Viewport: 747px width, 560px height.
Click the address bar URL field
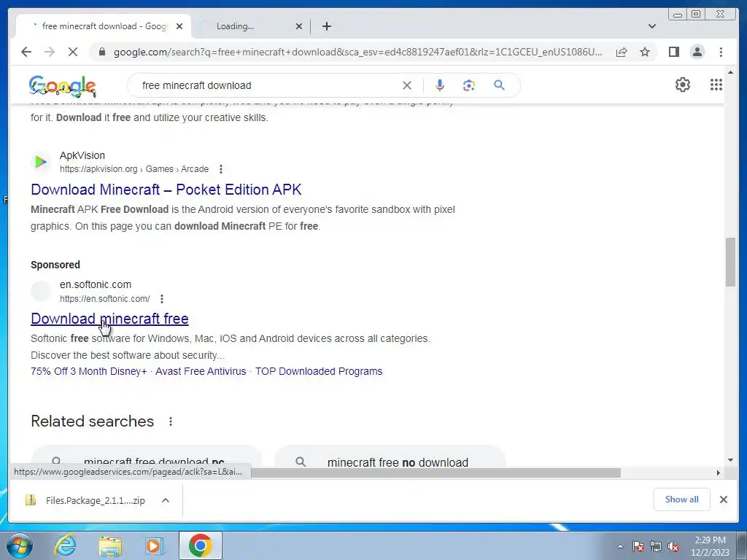[x=357, y=52]
